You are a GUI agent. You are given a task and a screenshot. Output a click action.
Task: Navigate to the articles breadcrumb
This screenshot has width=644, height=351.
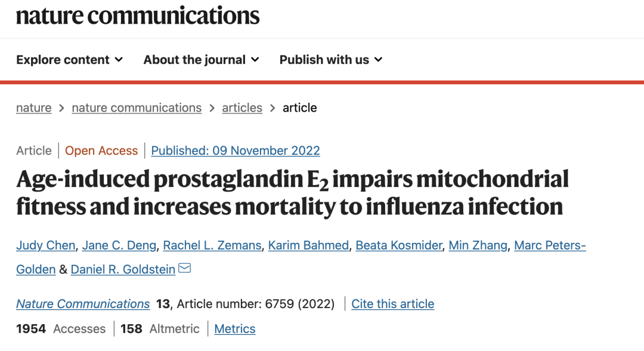[242, 107]
